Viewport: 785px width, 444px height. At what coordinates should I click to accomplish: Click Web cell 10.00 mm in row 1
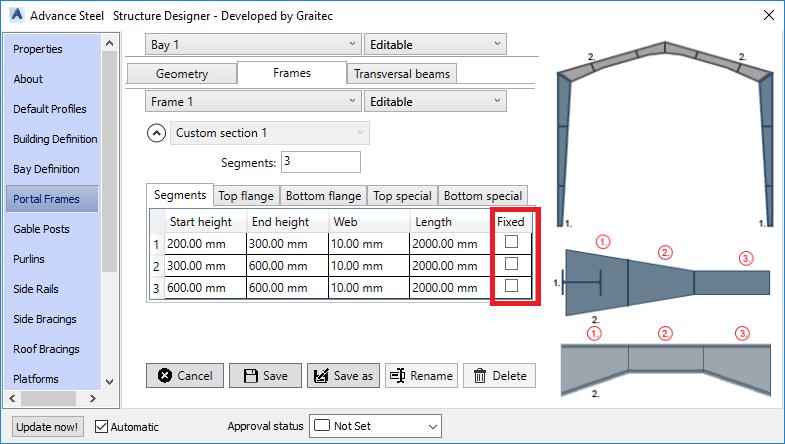369,244
